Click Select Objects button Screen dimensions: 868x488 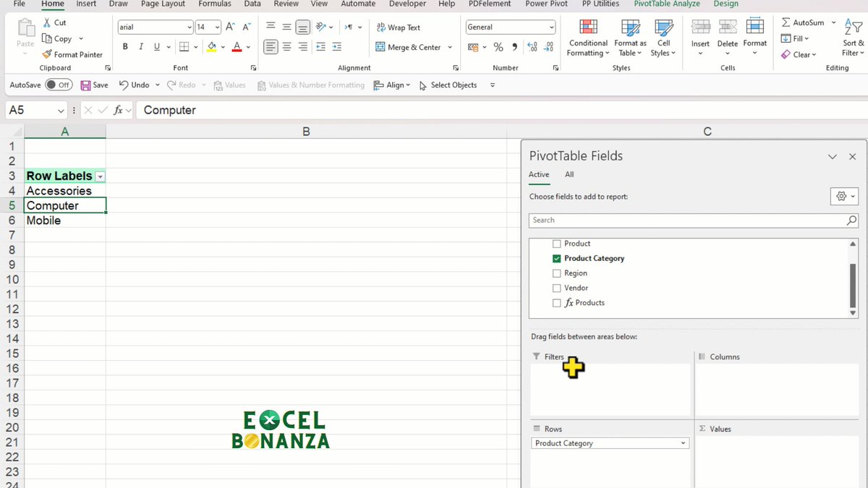pyautogui.click(x=447, y=85)
